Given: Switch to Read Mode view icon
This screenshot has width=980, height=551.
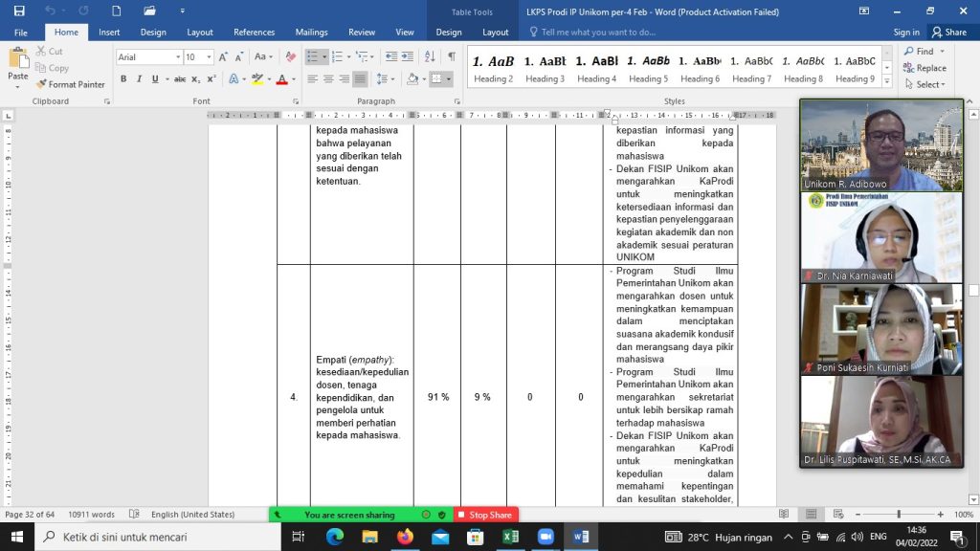Looking at the screenshot, I should pos(784,514).
